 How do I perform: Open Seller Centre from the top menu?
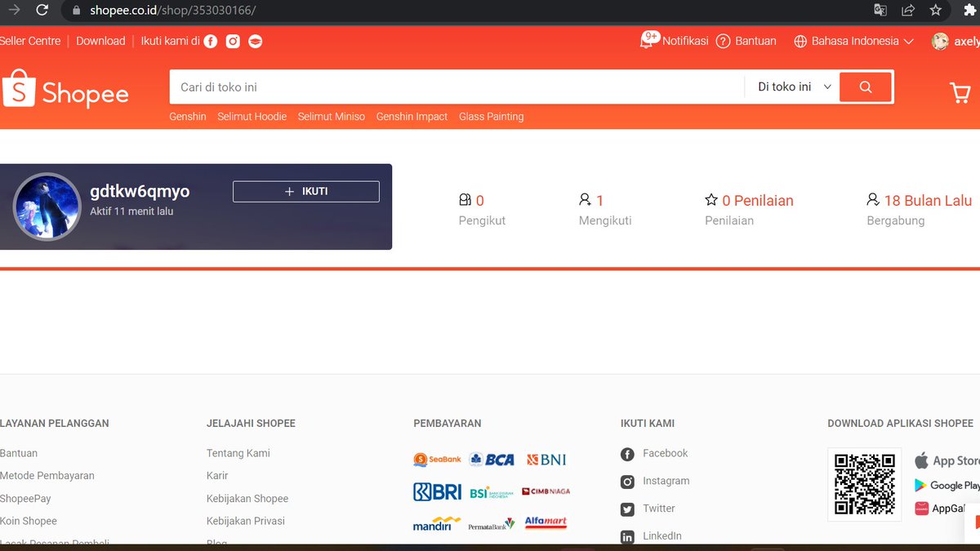click(x=30, y=40)
